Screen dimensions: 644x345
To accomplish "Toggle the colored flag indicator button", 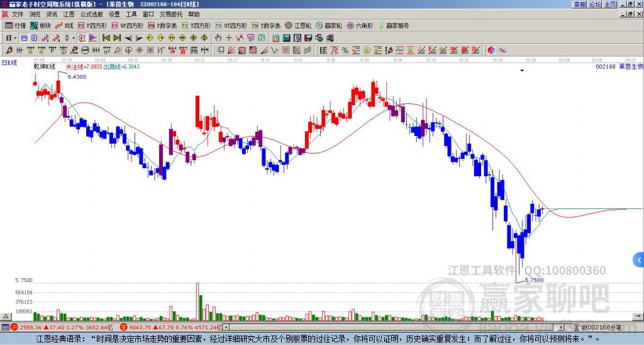I will [93, 38].
